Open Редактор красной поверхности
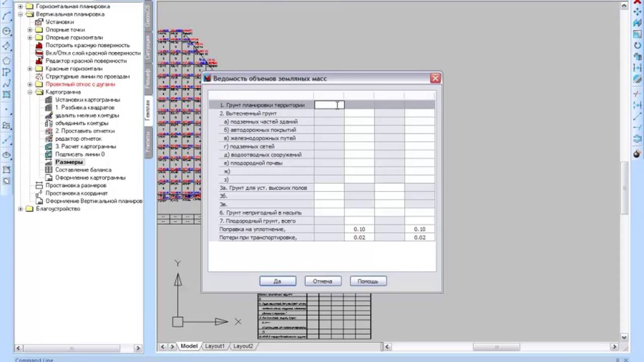 [x=86, y=61]
